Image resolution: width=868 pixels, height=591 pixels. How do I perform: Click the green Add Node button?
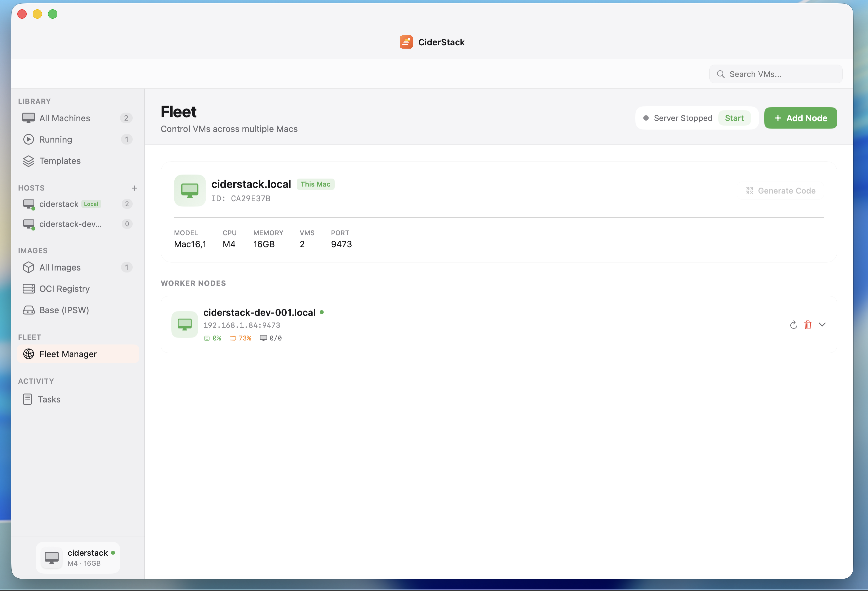click(x=800, y=118)
